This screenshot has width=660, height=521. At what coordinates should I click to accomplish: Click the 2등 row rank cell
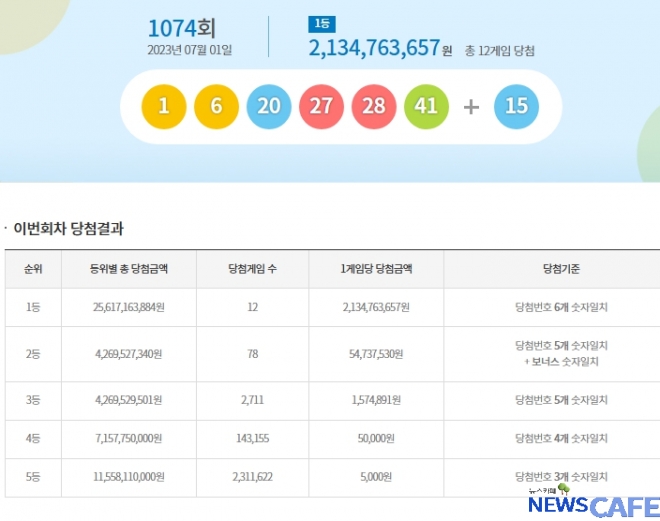[x=33, y=353]
